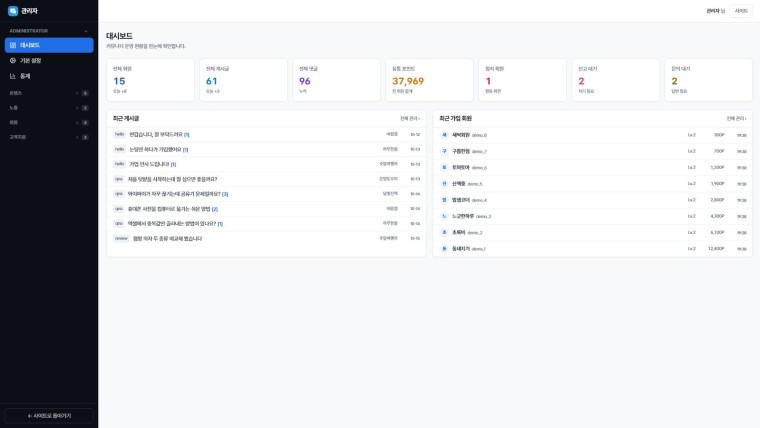Click the dashboard grid icon in sidebar
Image resolution: width=760 pixels, height=428 pixels.
point(13,45)
